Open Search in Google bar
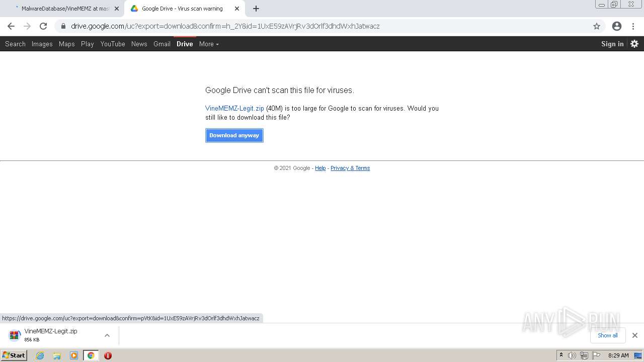Image resolution: width=644 pixels, height=362 pixels. tap(15, 44)
